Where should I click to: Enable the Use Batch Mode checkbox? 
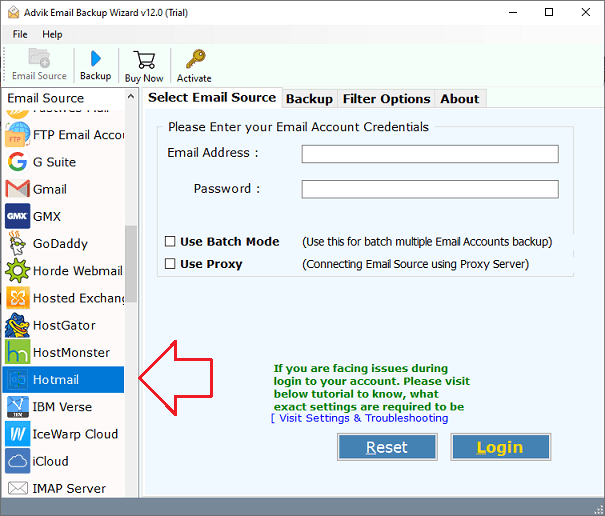tap(170, 241)
